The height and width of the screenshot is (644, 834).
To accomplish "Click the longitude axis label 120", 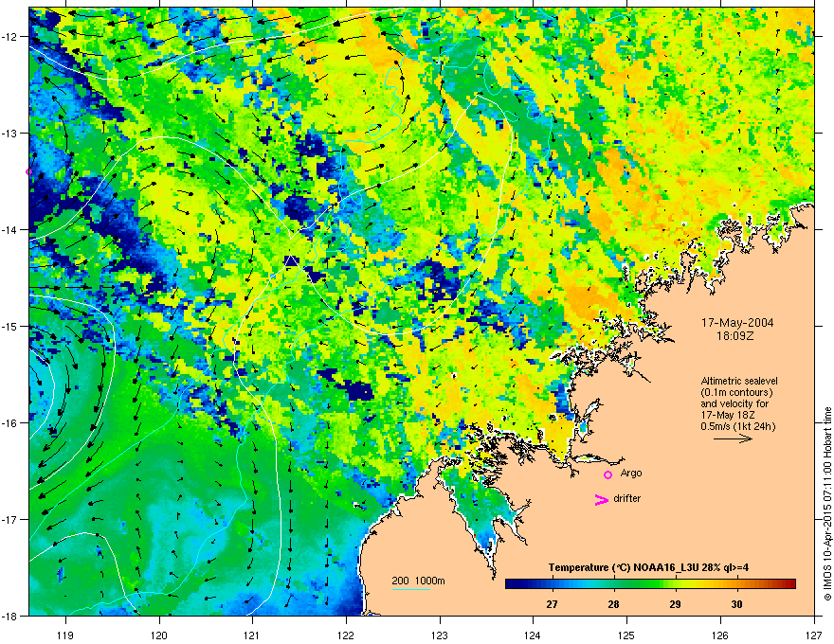I will 159,635.
